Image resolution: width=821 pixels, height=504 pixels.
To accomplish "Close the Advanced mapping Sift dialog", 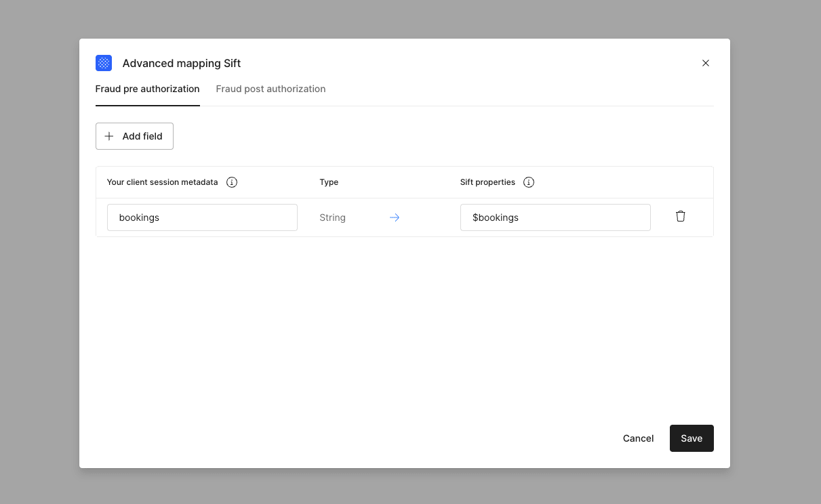I will coord(706,63).
